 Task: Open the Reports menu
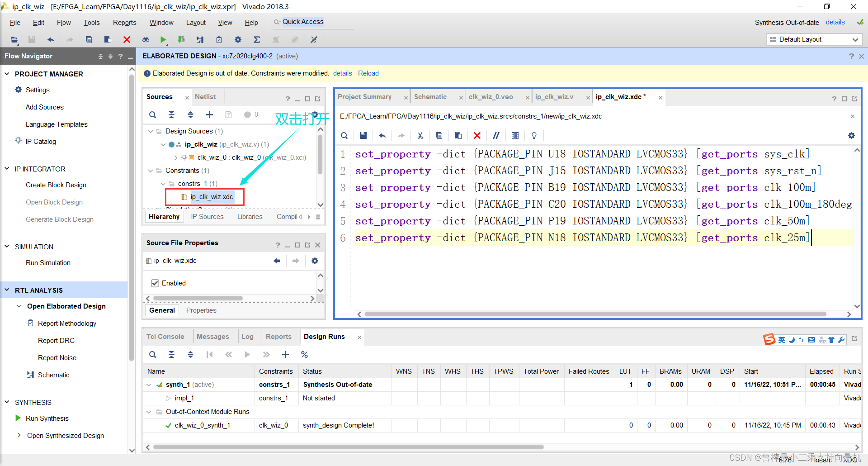(124, 23)
